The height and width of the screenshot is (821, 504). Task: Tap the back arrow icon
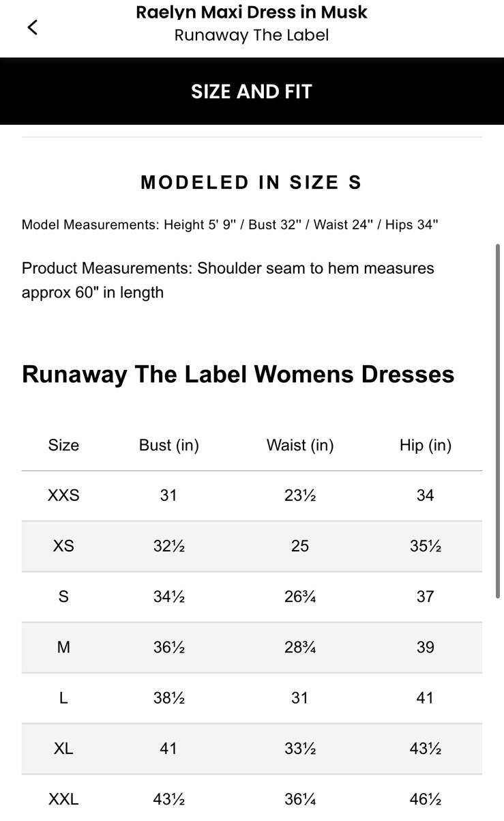coord(32,27)
